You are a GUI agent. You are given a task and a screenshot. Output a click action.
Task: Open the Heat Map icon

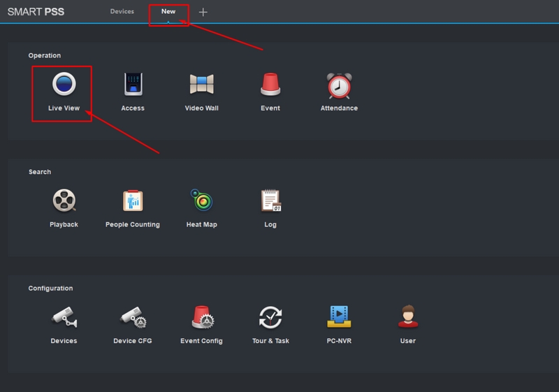click(202, 201)
